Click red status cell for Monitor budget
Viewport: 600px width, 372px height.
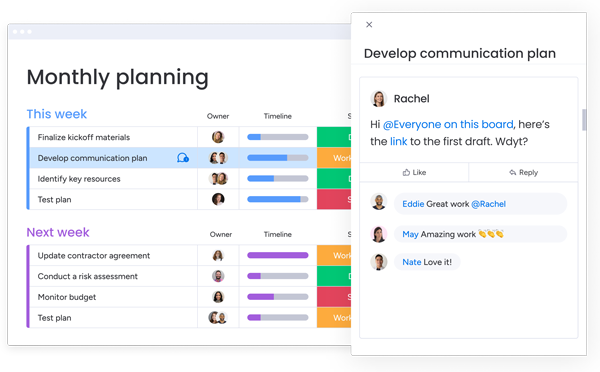(334, 297)
